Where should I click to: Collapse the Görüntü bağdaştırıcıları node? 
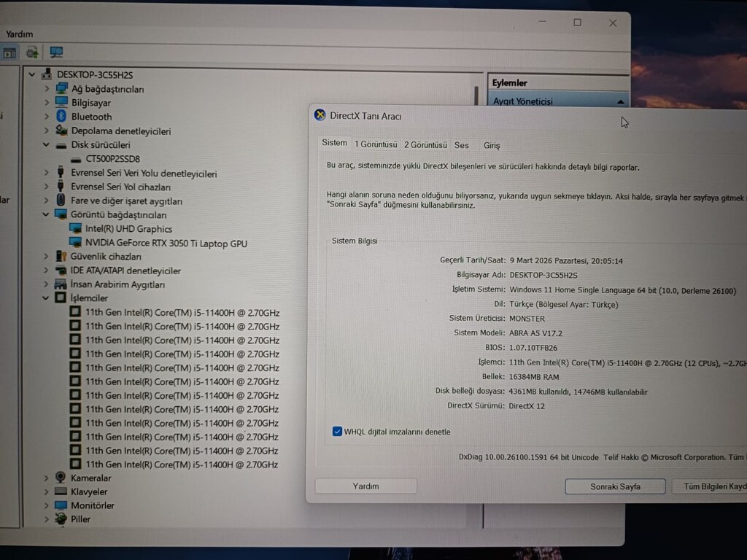(46, 214)
